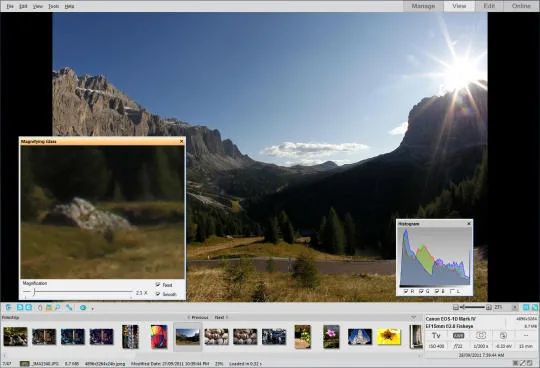Open the zoom percentage dropdown
This screenshot has height=368, width=540.
(515, 307)
